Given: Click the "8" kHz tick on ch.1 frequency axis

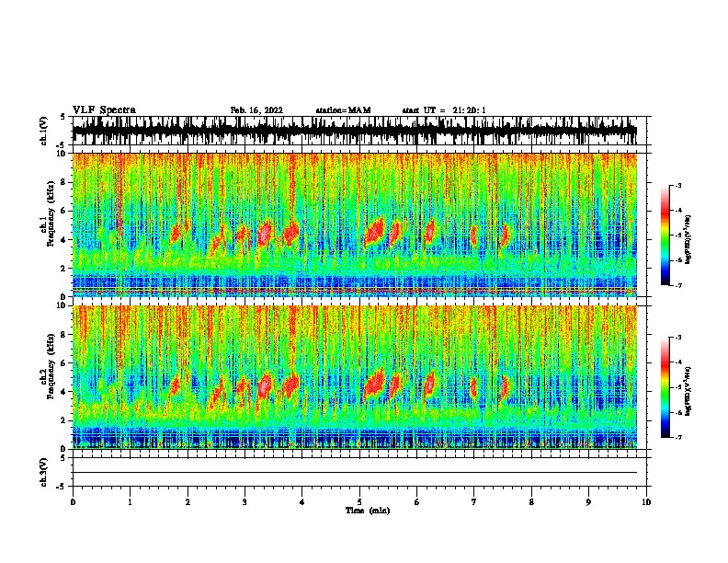Looking at the screenshot, I should coord(64,182).
